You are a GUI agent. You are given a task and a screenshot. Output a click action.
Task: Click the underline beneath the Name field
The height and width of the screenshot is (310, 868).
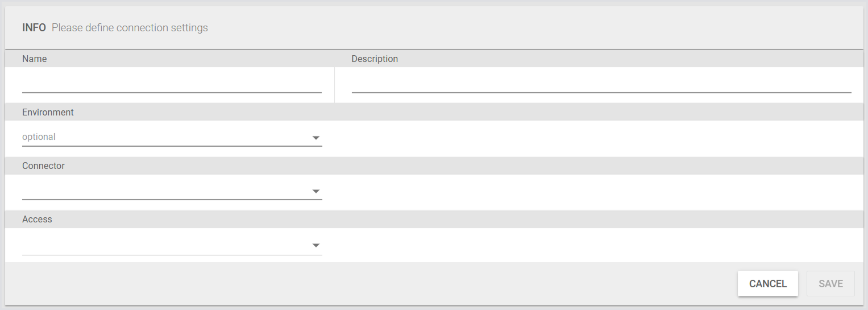click(x=172, y=92)
